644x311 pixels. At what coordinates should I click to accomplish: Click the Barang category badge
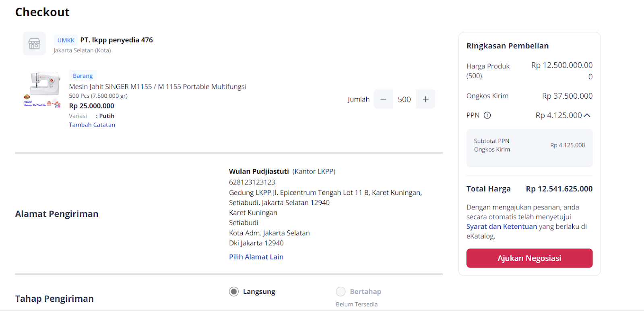click(83, 76)
